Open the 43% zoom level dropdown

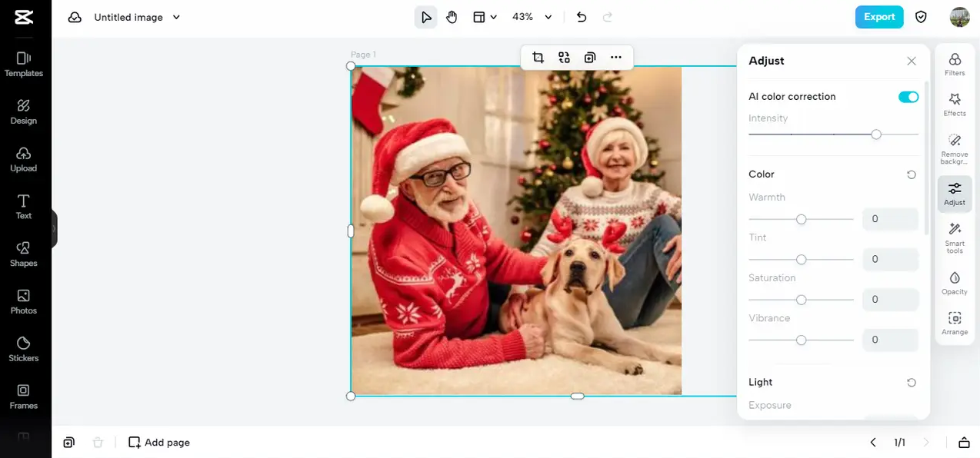532,17
